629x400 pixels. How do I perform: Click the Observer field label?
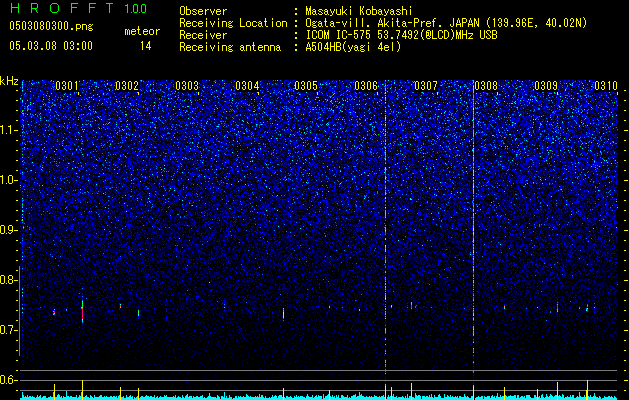coord(203,11)
